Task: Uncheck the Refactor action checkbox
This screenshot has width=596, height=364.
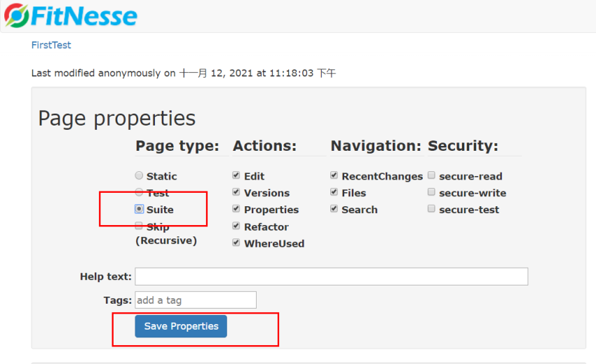Action: tap(236, 226)
